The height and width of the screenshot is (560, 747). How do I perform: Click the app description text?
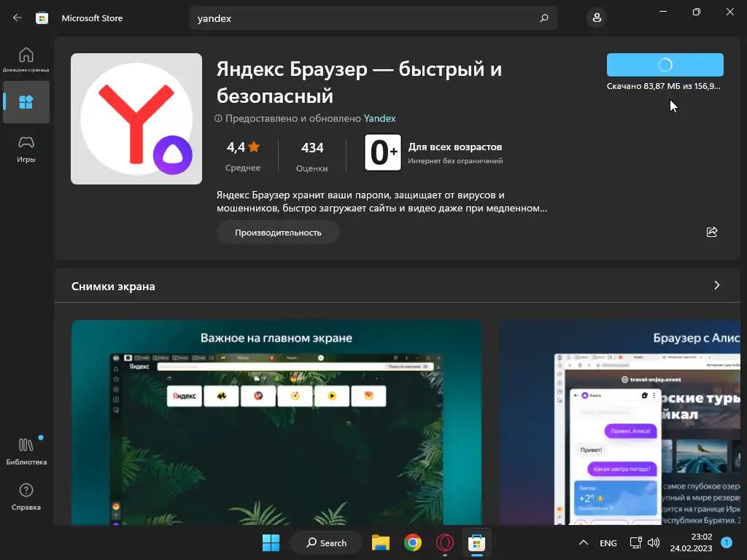(382, 201)
